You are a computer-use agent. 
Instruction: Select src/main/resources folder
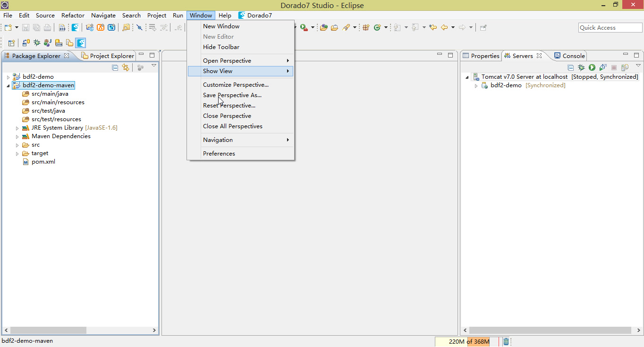pyautogui.click(x=53, y=102)
